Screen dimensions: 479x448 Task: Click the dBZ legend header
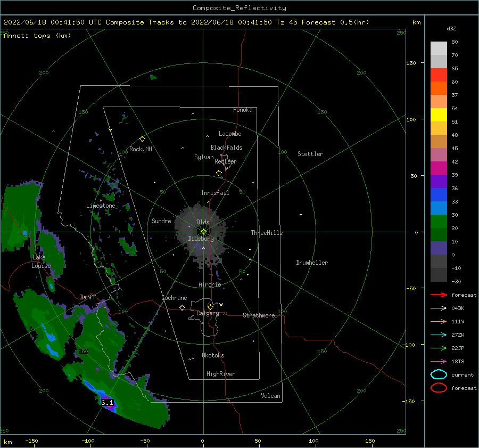tap(451, 29)
